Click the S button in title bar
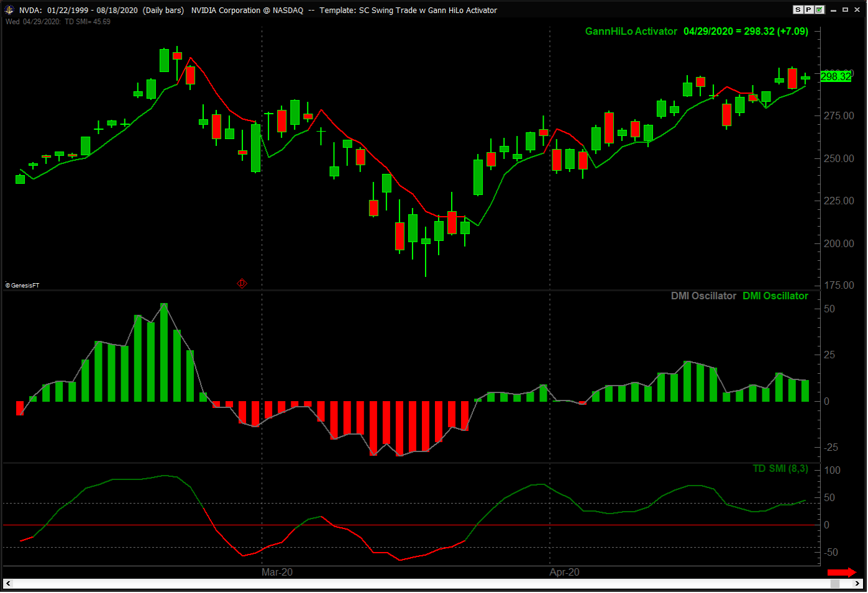 798,10
